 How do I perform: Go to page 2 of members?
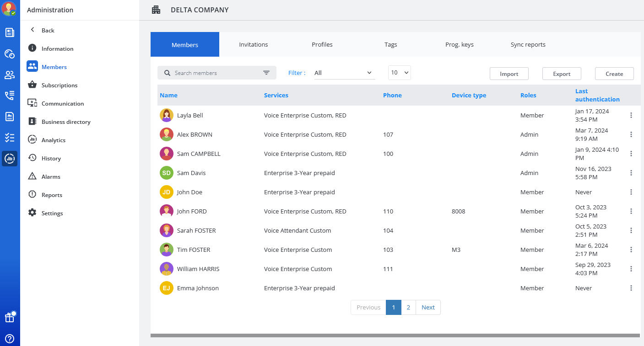[408, 307]
